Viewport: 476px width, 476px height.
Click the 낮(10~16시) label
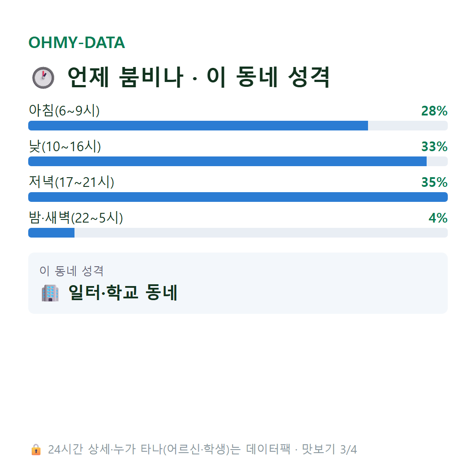65,146
